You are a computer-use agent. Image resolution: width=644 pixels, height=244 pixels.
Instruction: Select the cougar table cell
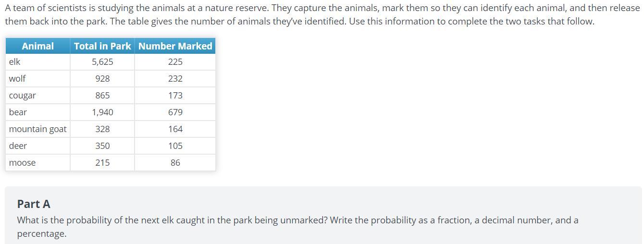(22, 96)
